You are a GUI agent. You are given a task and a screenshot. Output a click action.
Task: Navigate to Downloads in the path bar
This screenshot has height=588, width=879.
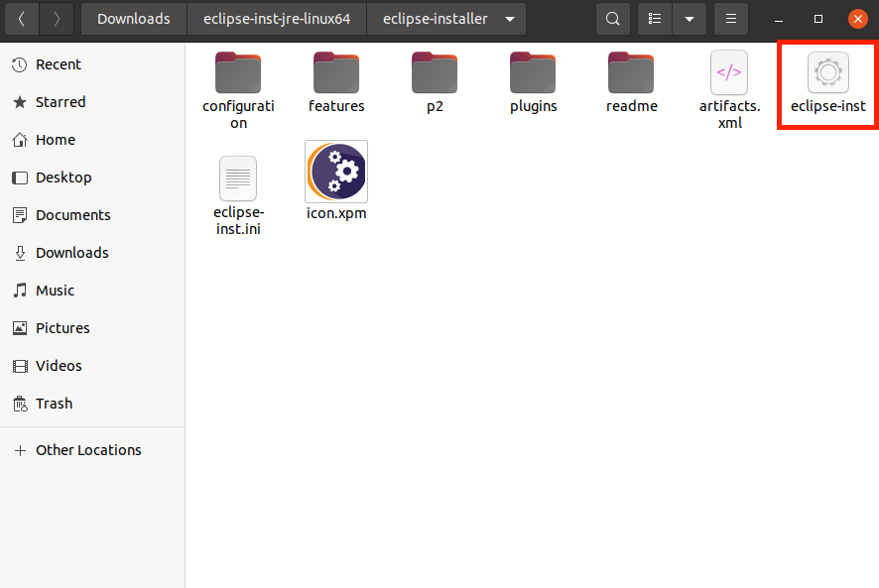pyautogui.click(x=133, y=19)
